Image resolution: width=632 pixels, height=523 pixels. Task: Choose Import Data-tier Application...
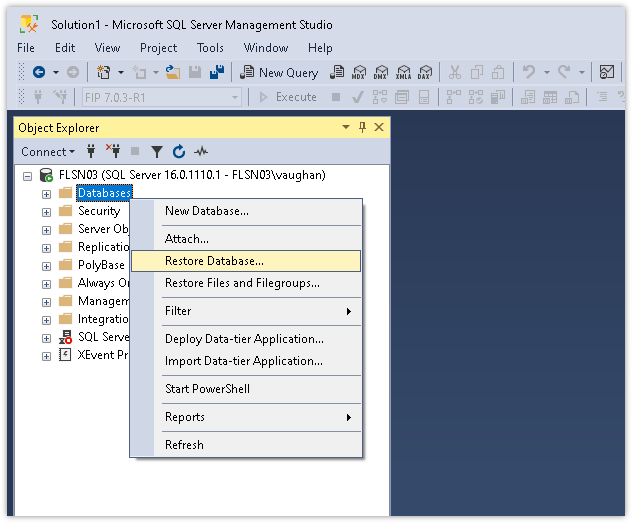(246, 361)
